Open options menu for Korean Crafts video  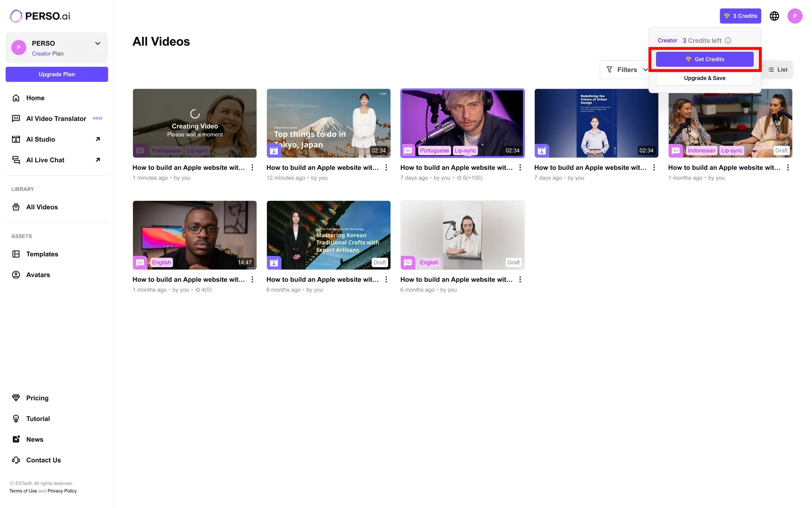[386, 279]
